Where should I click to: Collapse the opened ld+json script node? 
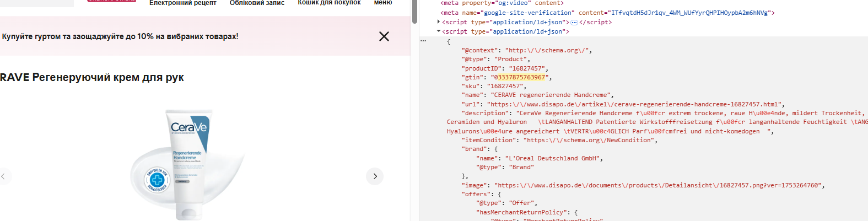coord(439,31)
